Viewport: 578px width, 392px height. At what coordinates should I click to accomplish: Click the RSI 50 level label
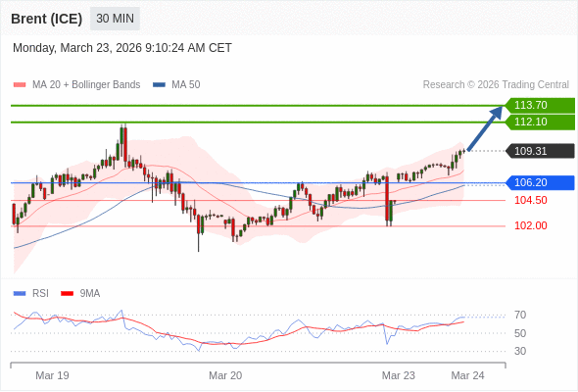(520, 333)
